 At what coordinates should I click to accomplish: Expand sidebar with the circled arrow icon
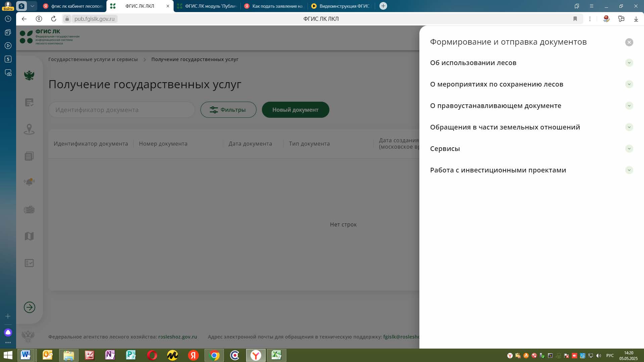point(30,307)
